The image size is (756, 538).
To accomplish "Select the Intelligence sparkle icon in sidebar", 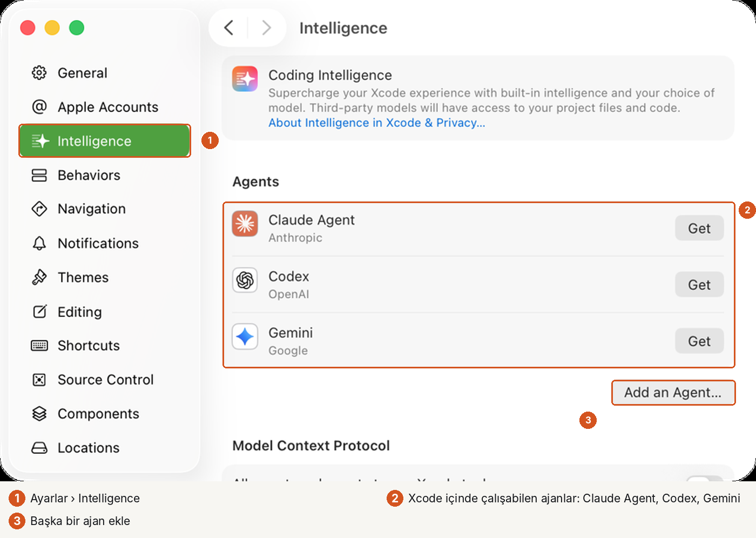I will pos(40,141).
